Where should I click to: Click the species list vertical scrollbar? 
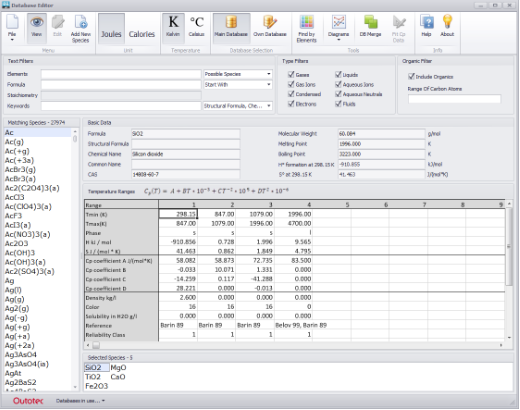(x=75, y=260)
